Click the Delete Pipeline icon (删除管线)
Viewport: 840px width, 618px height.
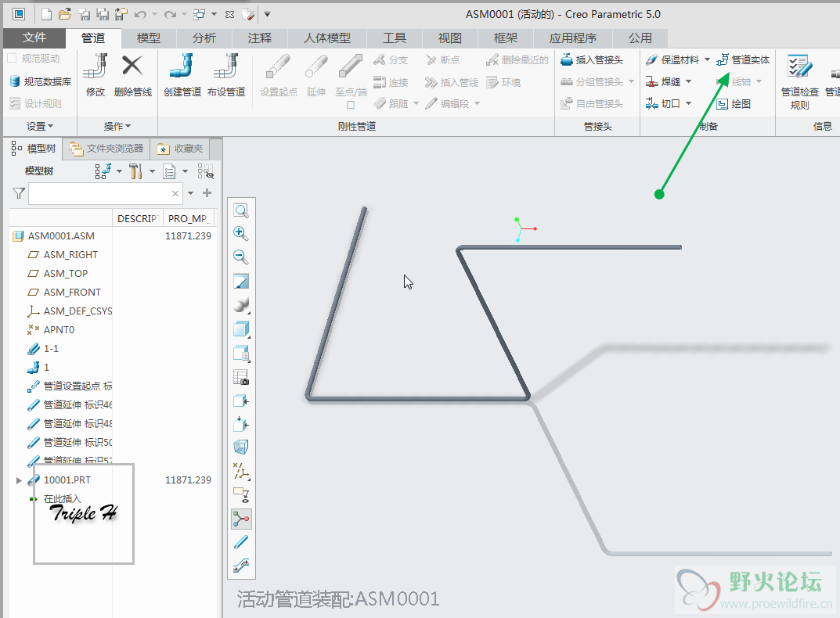[x=132, y=76]
